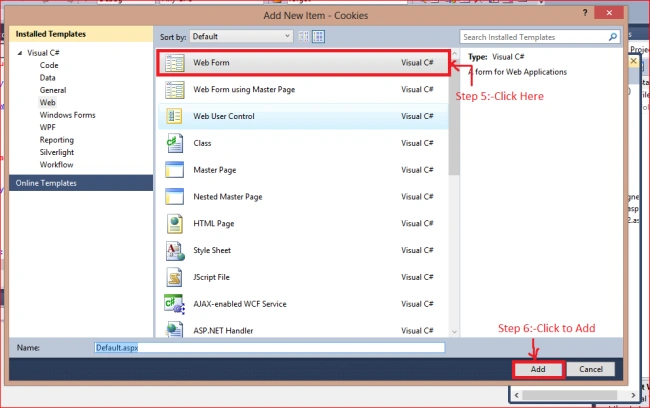Click Visual C# label in HTML Page row

point(417,223)
